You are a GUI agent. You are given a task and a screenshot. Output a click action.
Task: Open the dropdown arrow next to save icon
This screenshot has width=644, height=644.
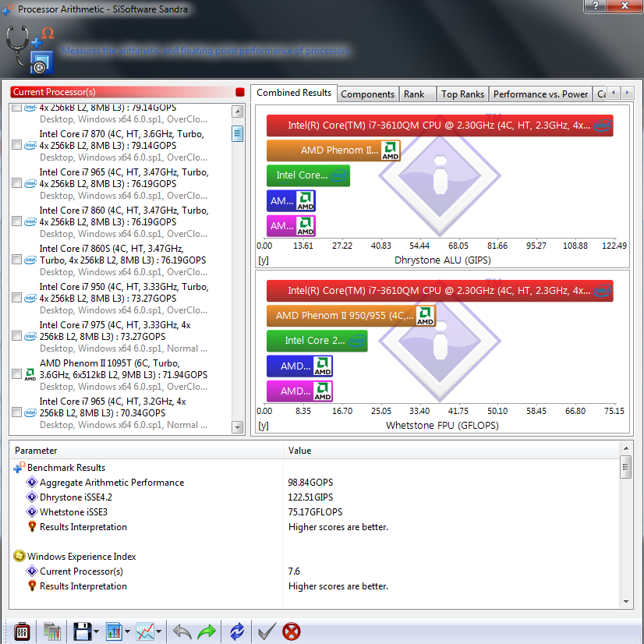(96, 632)
